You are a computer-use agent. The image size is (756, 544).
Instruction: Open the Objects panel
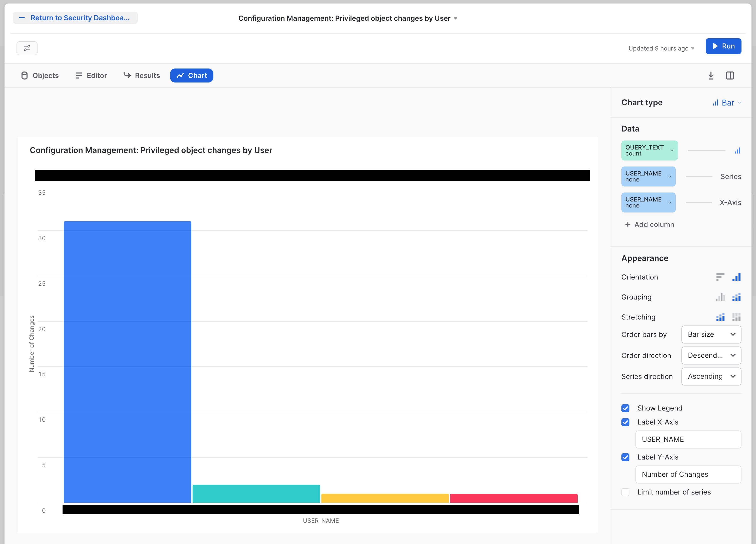40,75
